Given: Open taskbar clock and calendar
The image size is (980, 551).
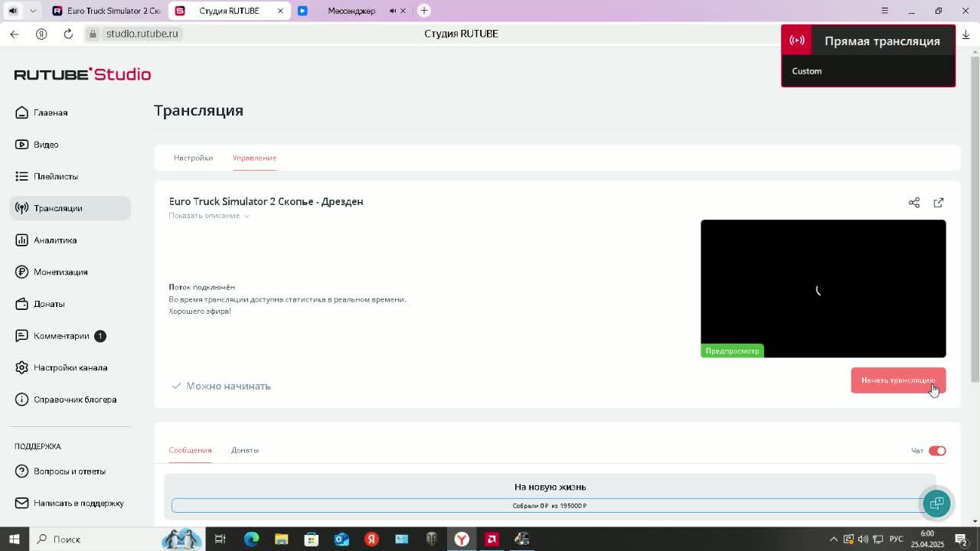Looking at the screenshot, I should (927, 540).
